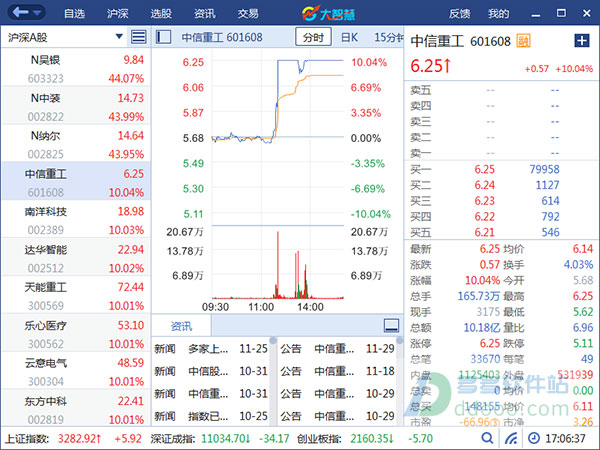Viewport: 600px width, 450px height.
Task: Click the announcement list scrollbar
Action: pyautogui.click(x=399, y=382)
